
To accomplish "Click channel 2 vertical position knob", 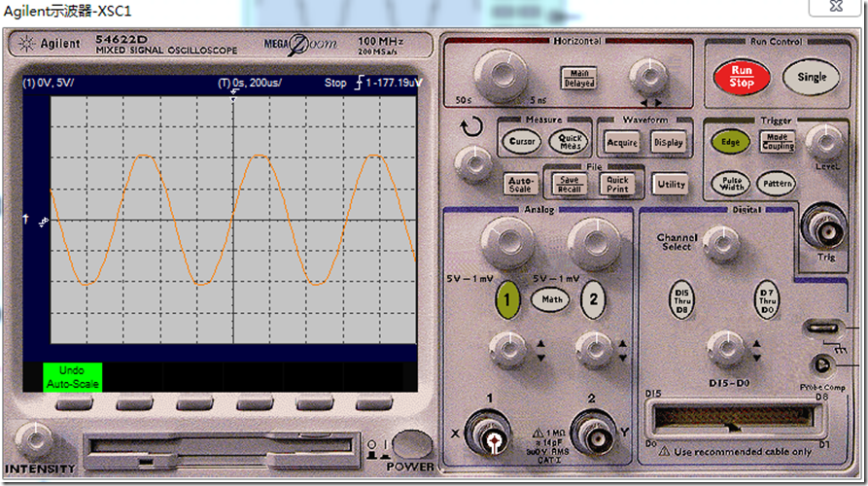I will pyautogui.click(x=594, y=350).
